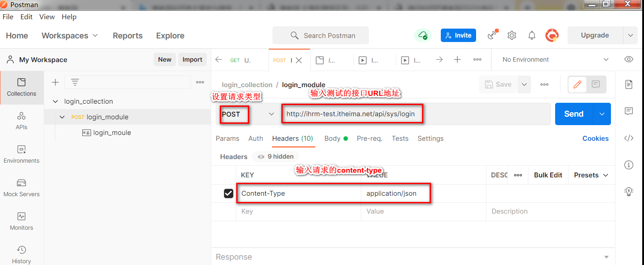The width and height of the screenshot is (644, 265).
Task: Open the Presets dropdown
Action: point(591,175)
